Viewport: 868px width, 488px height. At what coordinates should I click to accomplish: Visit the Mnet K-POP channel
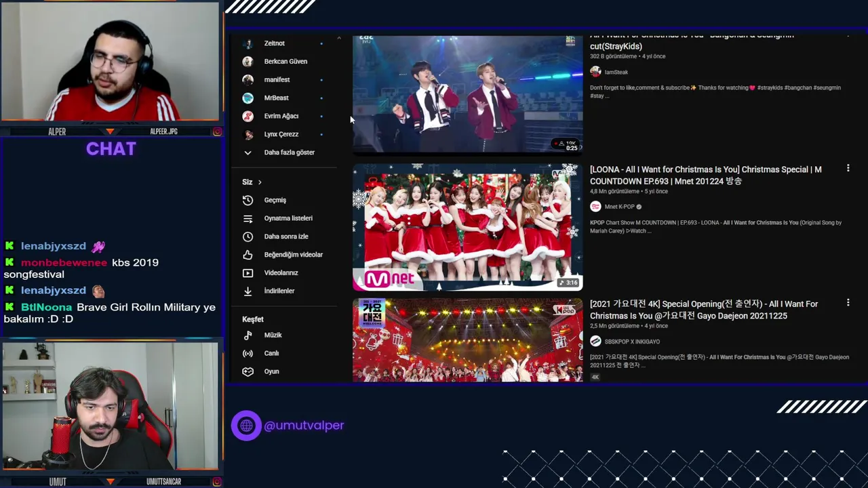(x=619, y=207)
